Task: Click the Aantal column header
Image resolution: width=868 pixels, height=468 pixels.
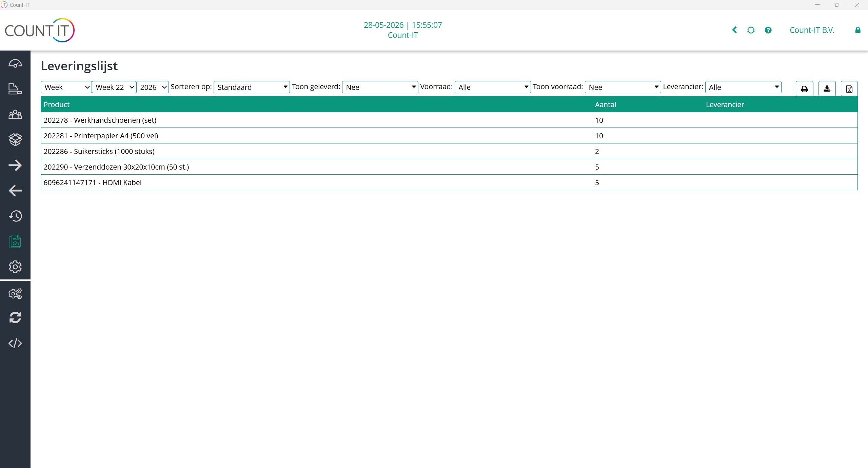Action: (606, 104)
